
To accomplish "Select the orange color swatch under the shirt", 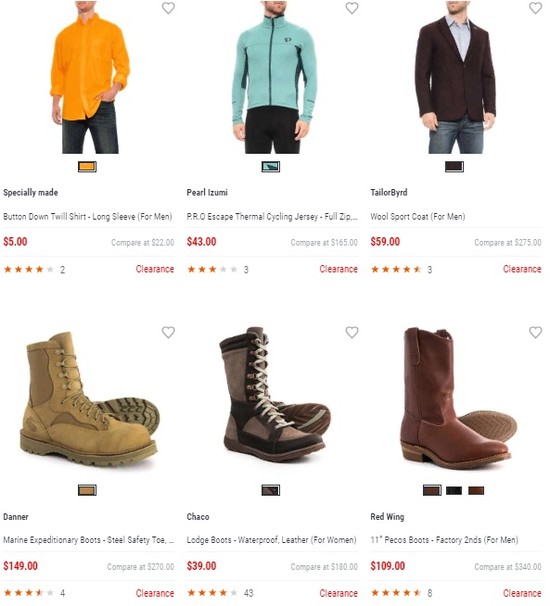I will coord(87,167).
